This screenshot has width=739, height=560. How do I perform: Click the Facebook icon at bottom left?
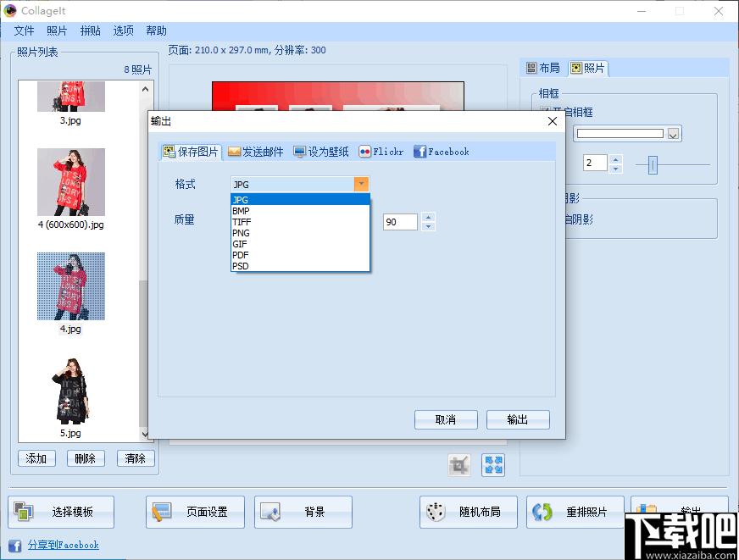(x=14, y=546)
